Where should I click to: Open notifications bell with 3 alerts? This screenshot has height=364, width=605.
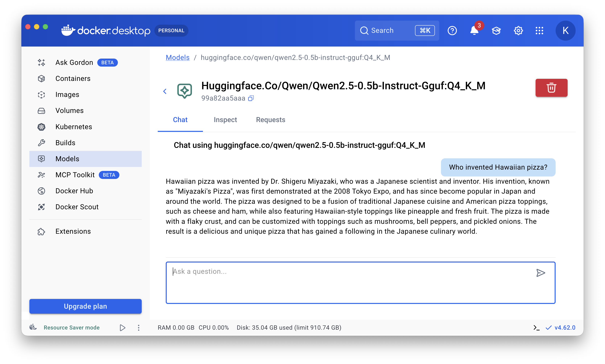click(x=474, y=31)
